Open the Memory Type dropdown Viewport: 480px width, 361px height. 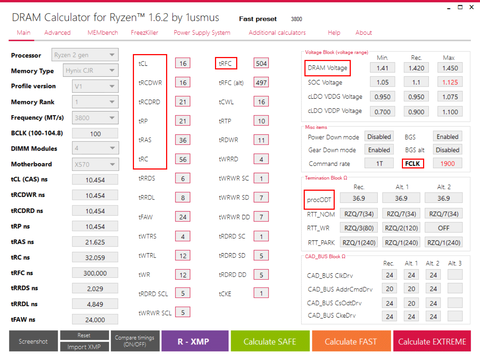click(x=91, y=70)
